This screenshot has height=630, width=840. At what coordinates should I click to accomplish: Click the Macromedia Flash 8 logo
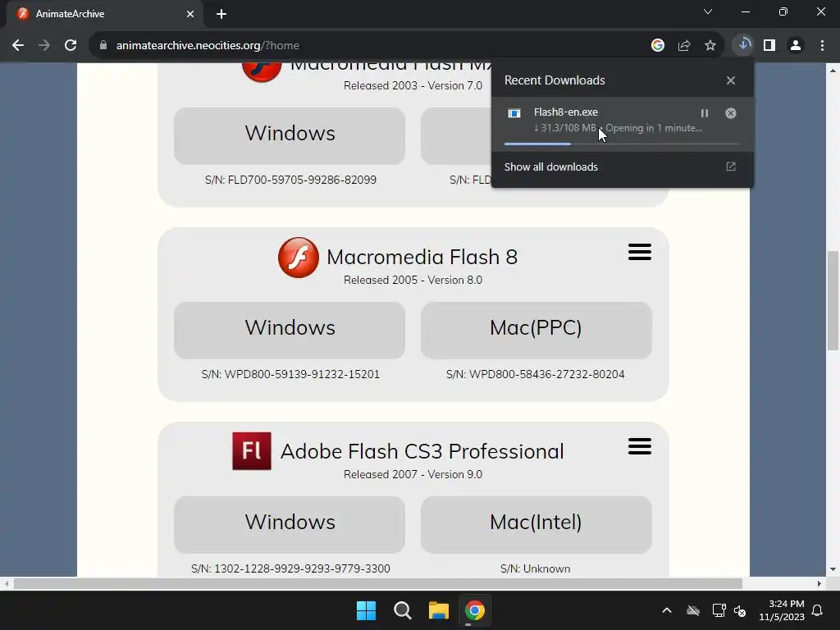tap(299, 257)
